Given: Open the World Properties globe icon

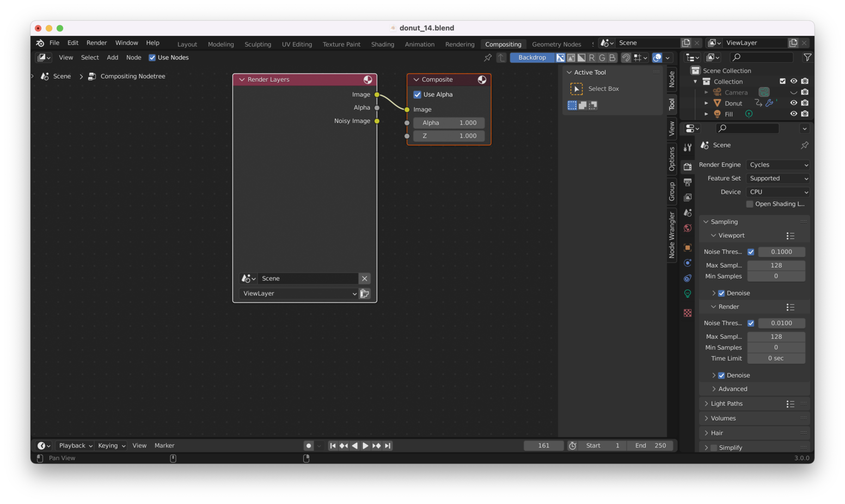Looking at the screenshot, I should tap(687, 228).
